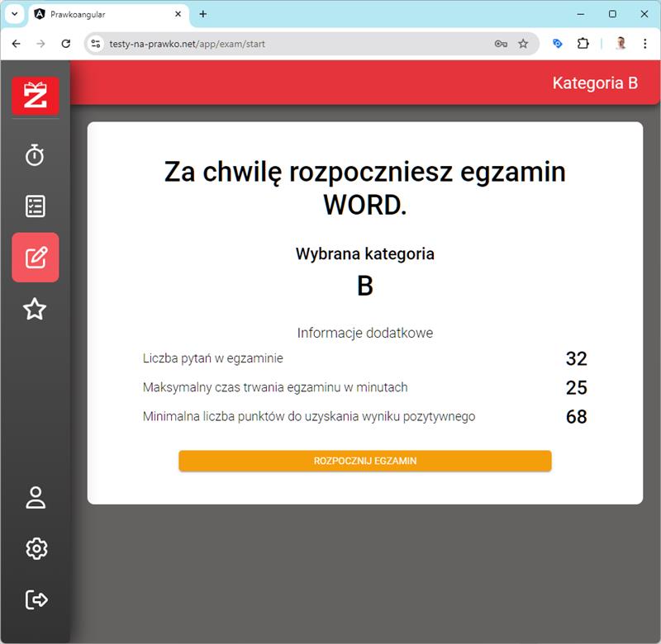
Task: Expand the tab search dropdown arrow
Action: (14, 14)
